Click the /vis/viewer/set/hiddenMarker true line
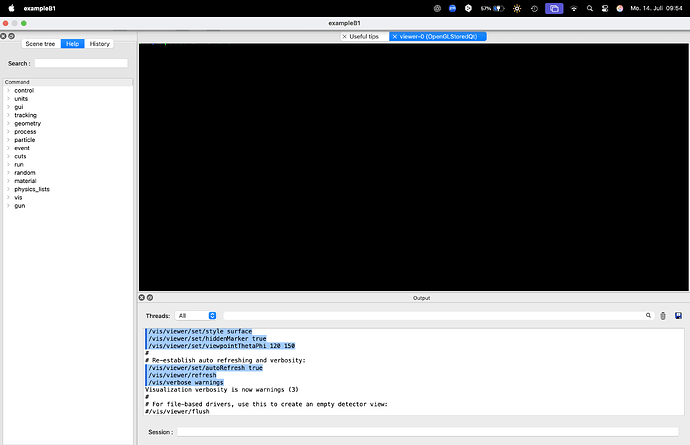The image size is (690, 445). tap(207, 338)
